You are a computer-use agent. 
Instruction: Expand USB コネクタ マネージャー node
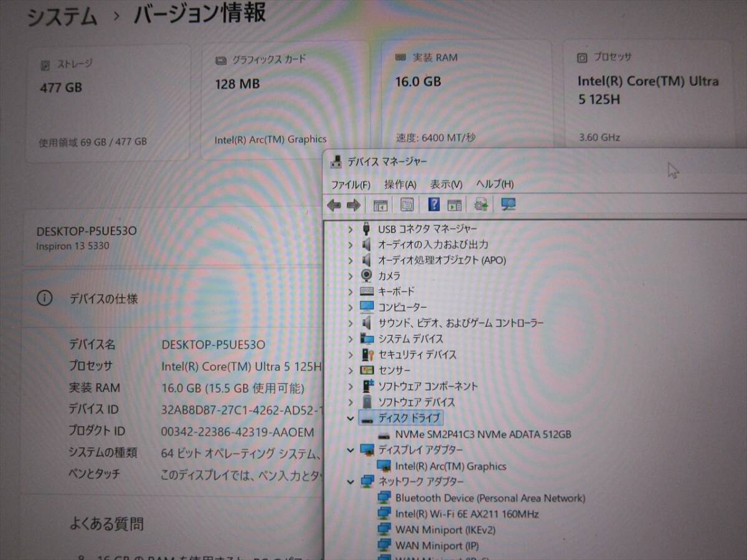350,229
